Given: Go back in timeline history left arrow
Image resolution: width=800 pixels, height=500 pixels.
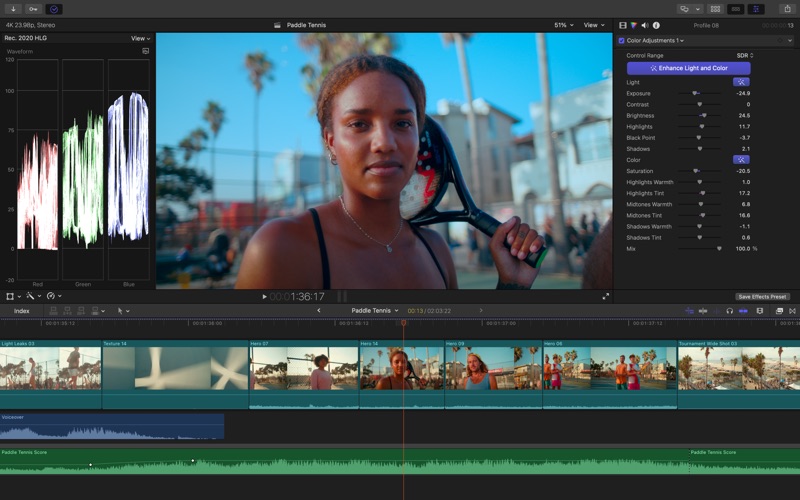Looking at the screenshot, I should [x=319, y=310].
